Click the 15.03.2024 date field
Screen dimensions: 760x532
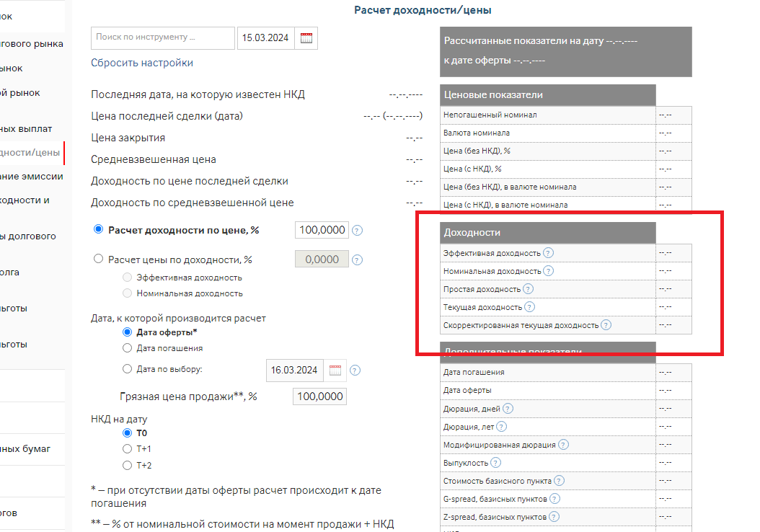pyautogui.click(x=265, y=38)
